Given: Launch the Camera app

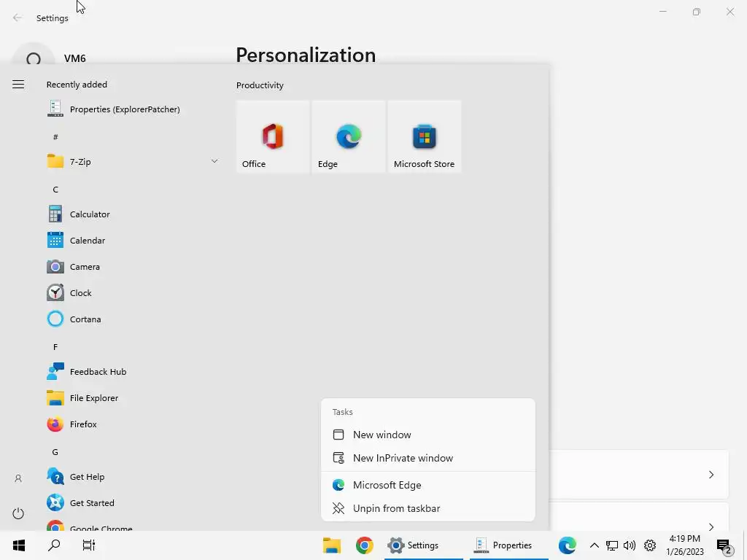Looking at the screenshot, I should (x=133, y=267).
